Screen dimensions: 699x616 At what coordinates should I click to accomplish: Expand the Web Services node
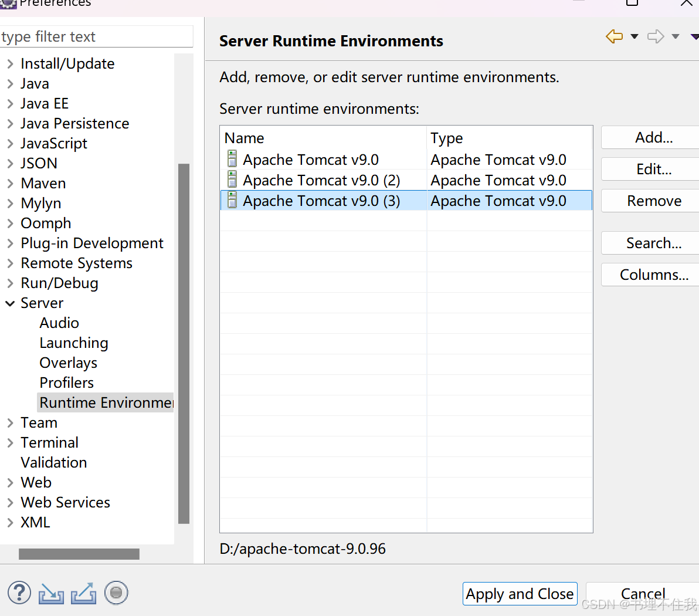pos(10,503)
